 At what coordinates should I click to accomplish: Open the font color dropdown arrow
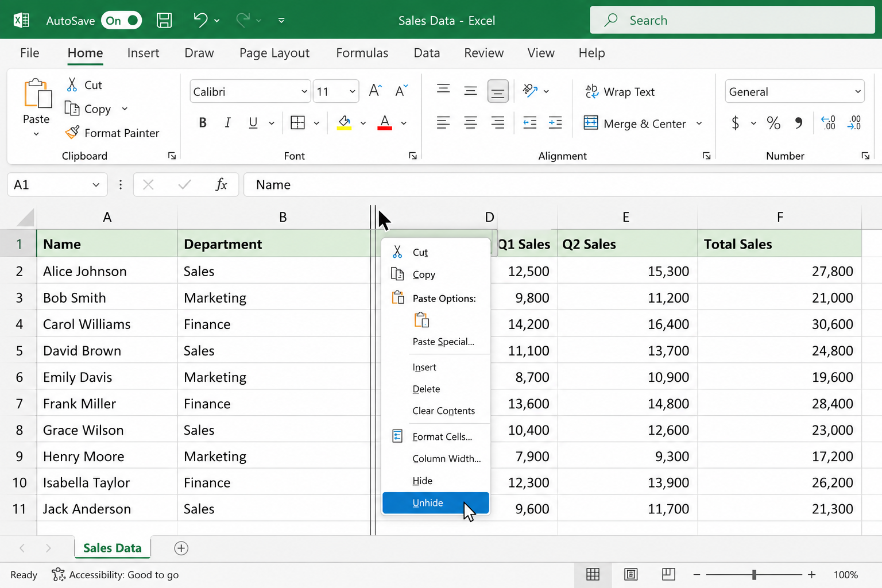(404, 123)
